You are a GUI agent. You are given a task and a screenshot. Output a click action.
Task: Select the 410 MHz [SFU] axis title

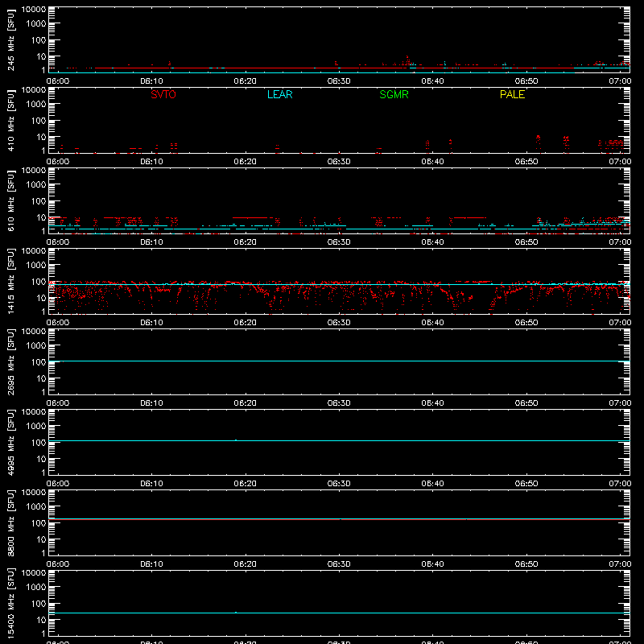pos(11,120)
